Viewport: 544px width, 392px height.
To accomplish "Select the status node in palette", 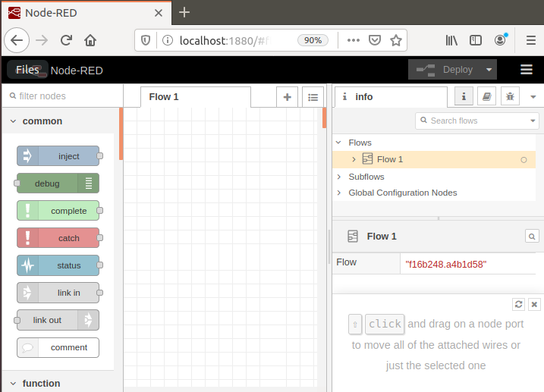I will tap(58, 265).
